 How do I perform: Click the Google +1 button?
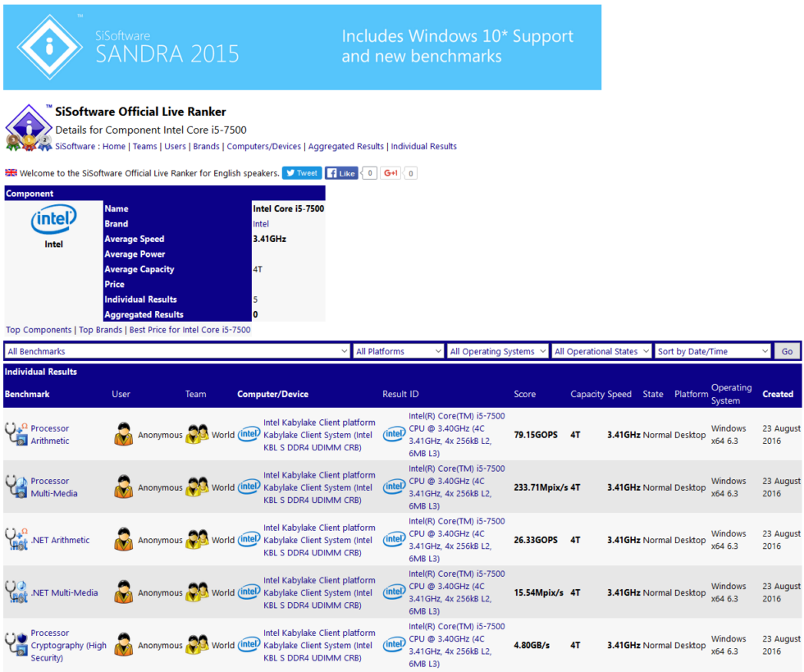click(x=391, y=173)
